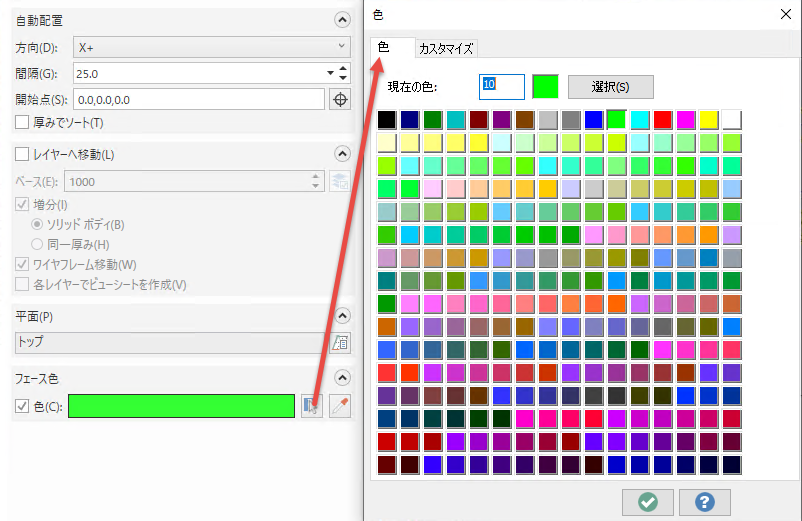Pick the navy swatch in the top row

410,120
